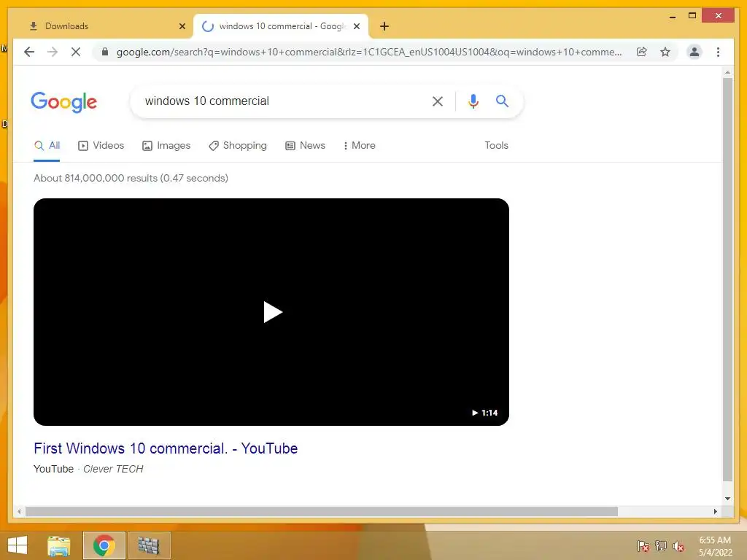Viewport: 747px width, 560px height.
Task: Click the Clever TECH channel name
Action: tap(113, 469)
